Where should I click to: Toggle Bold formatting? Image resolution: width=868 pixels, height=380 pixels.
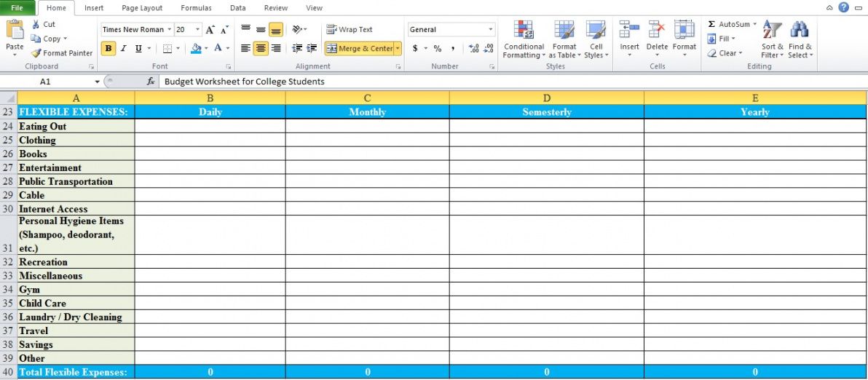click(x=108, y=49)
